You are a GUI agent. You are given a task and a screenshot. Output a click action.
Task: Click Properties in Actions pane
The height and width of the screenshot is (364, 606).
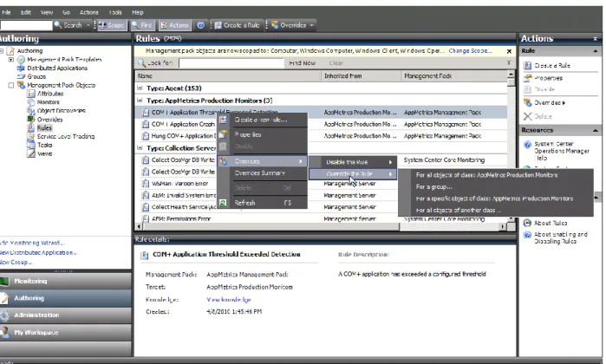click(x=548, y=78)
